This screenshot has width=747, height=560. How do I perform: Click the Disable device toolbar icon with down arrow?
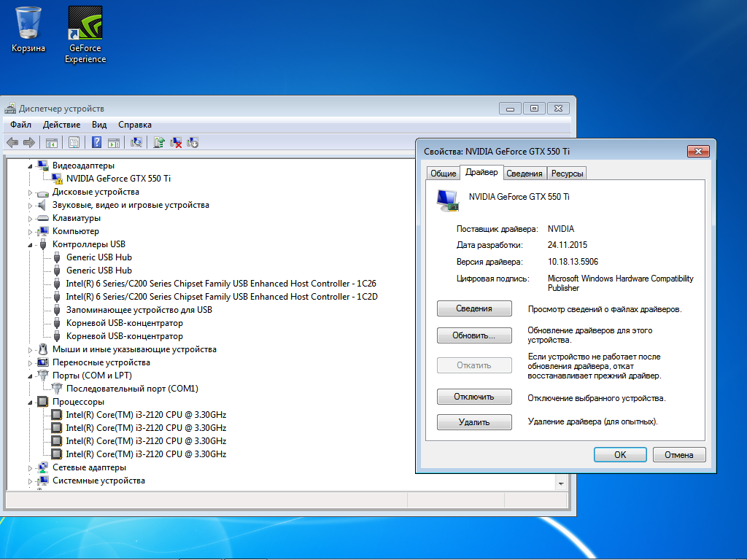coord(193,142)
